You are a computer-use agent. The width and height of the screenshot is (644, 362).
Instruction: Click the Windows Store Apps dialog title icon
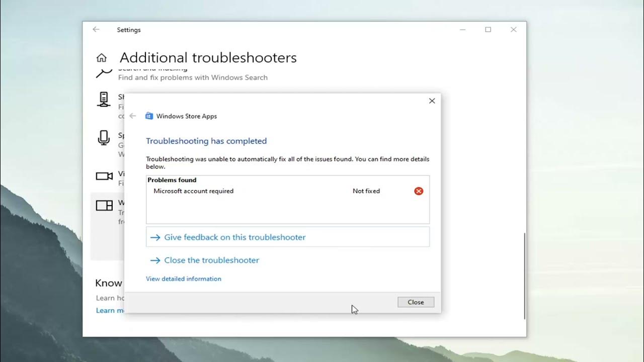(149, 116)
